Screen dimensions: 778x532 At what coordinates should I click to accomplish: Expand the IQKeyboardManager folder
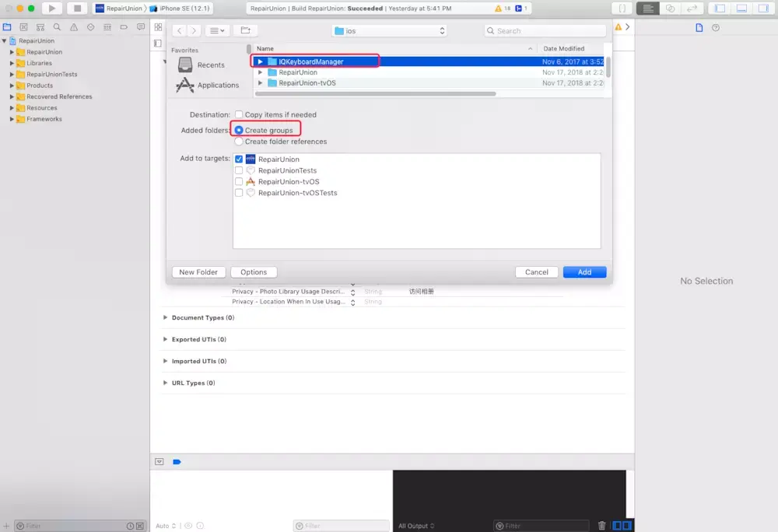point(260,61)
